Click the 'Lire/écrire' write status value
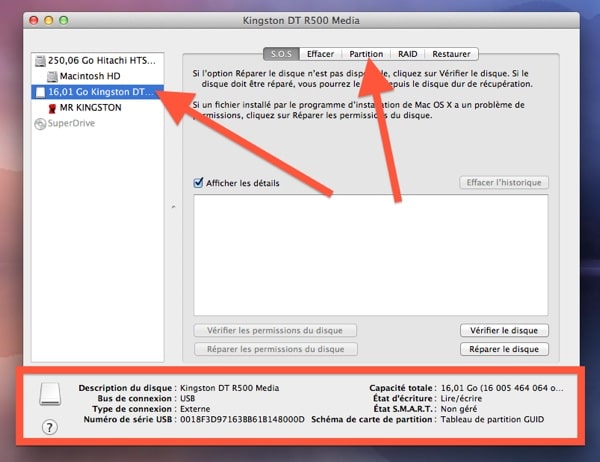Screen dimensions: 600x462 point(461,398)
